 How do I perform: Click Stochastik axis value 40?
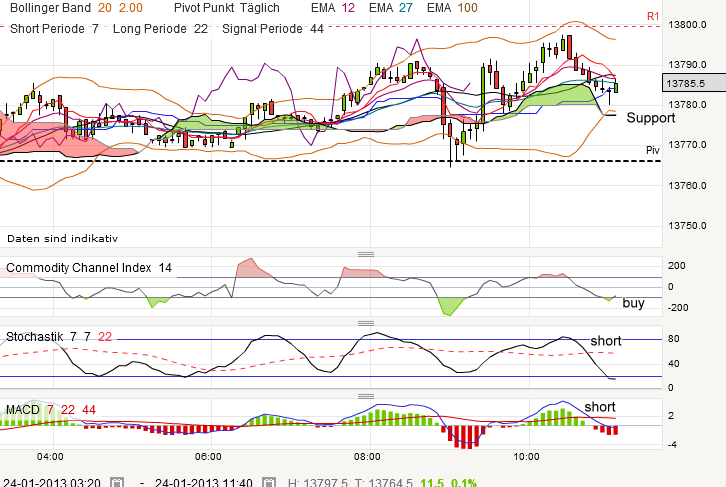coord(673,363)
